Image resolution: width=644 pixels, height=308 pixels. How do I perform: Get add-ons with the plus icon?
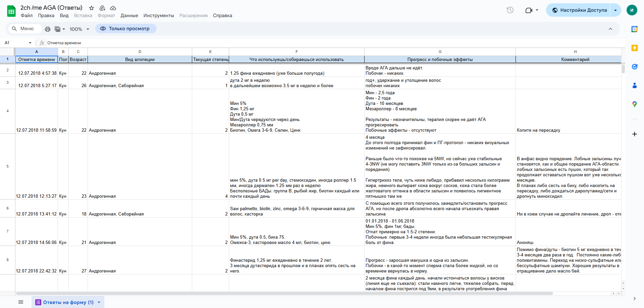pos(634,134)
